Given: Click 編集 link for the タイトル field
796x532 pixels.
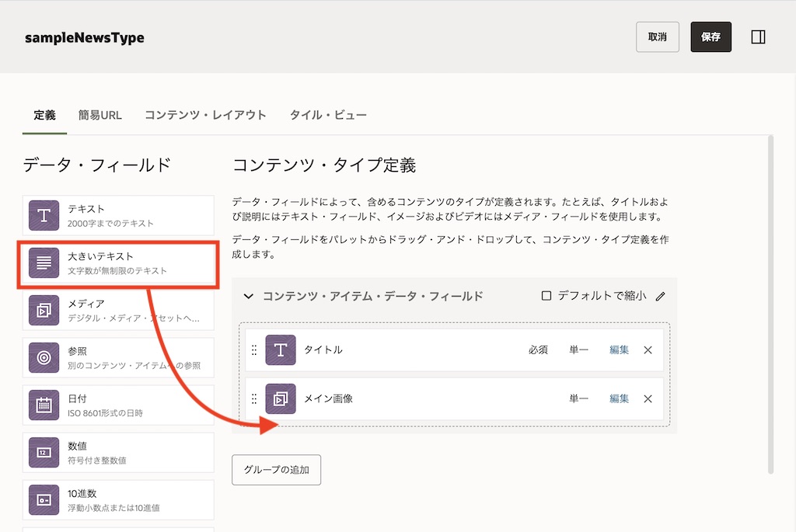Looking at the screenshot, I should click(619, 350).
